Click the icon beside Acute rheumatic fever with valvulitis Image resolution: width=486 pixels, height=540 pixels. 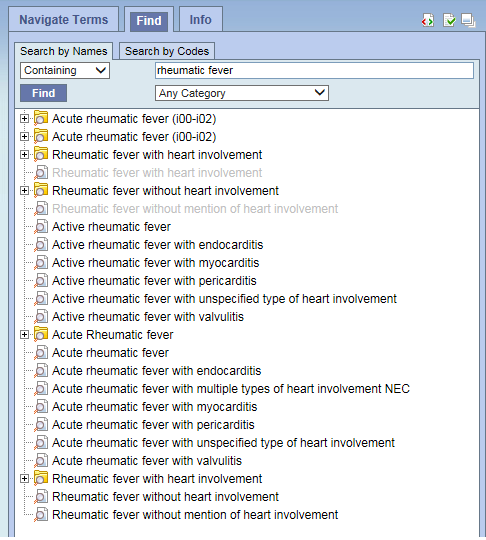coord(41,461)
